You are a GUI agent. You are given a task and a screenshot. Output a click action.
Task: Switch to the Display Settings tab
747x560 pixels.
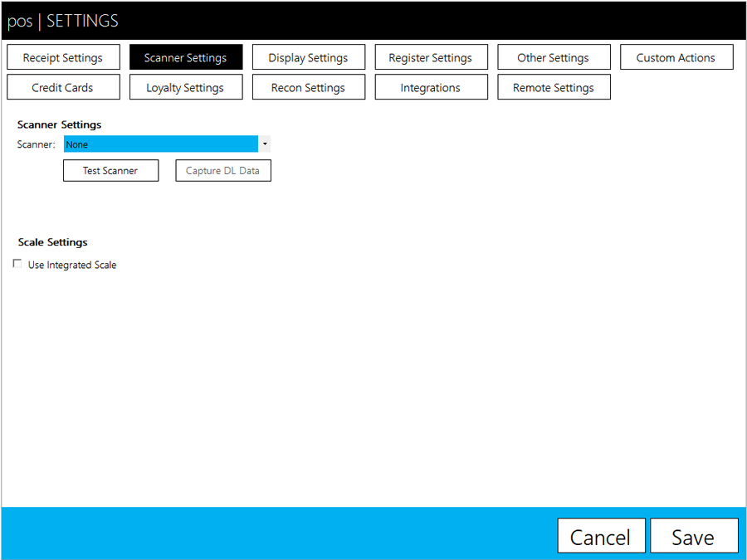pyautogui.click(x=309, y=57)
